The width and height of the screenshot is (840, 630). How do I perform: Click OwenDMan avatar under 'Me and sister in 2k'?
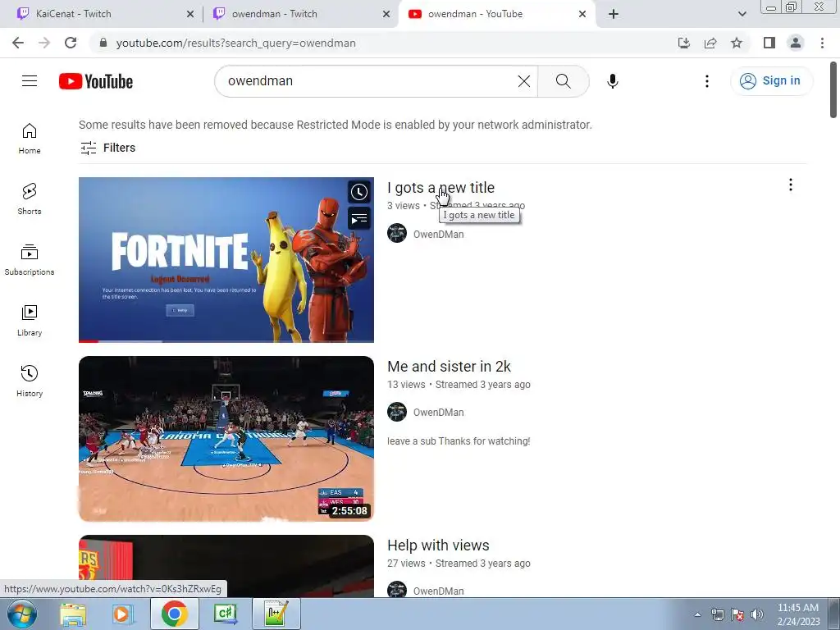coord(397,412)
